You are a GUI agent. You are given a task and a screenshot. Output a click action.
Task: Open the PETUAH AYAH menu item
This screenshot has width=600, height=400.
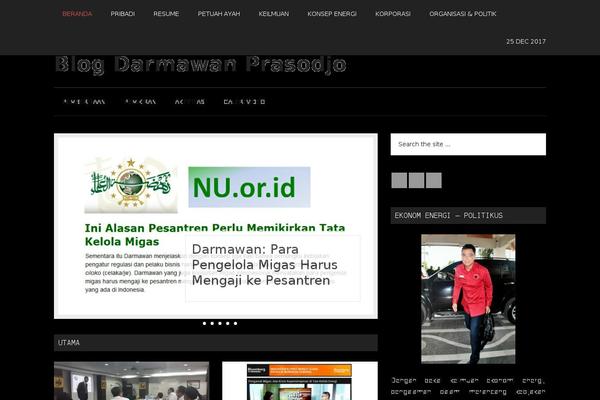pyautogui.click(x=219, y=14)
